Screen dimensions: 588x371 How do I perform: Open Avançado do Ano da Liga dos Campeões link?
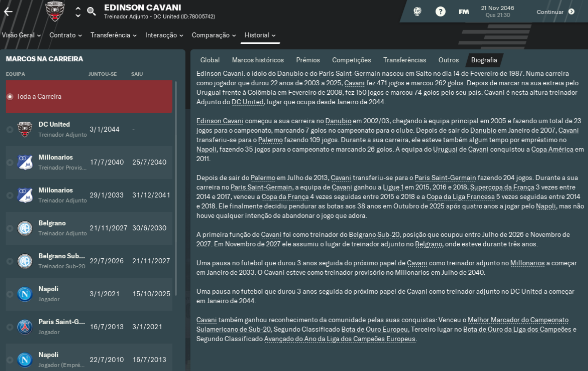[340, 339]
